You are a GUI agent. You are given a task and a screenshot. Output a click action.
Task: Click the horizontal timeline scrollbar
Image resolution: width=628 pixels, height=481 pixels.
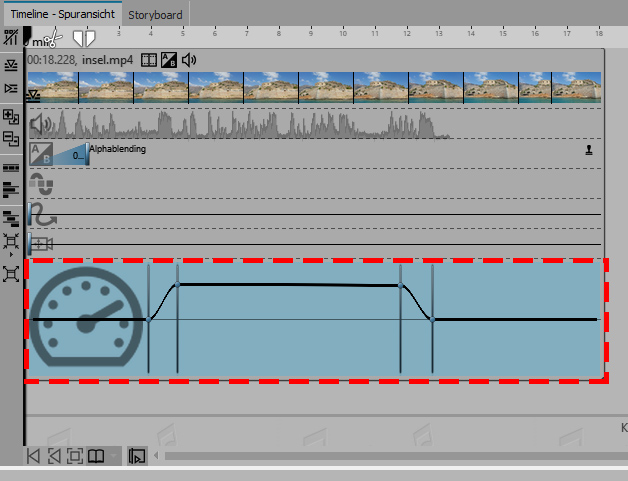coord(396,456)
